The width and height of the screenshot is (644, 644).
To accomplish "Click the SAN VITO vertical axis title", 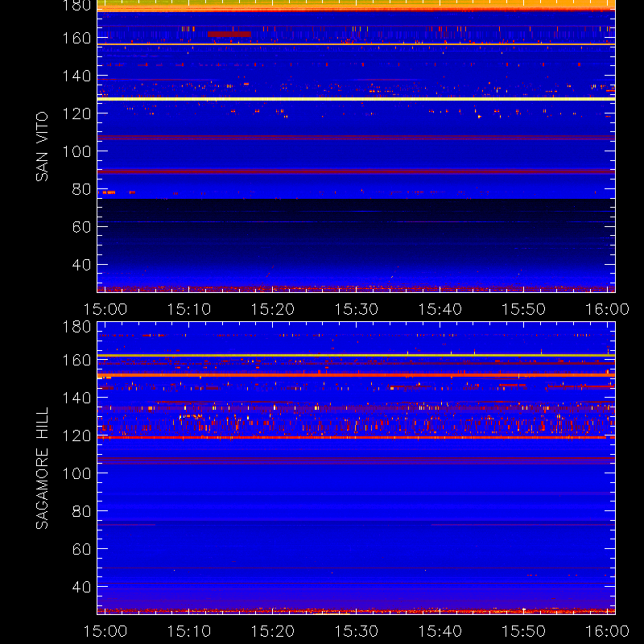I will pyautogui.click(x=42, y=147).
